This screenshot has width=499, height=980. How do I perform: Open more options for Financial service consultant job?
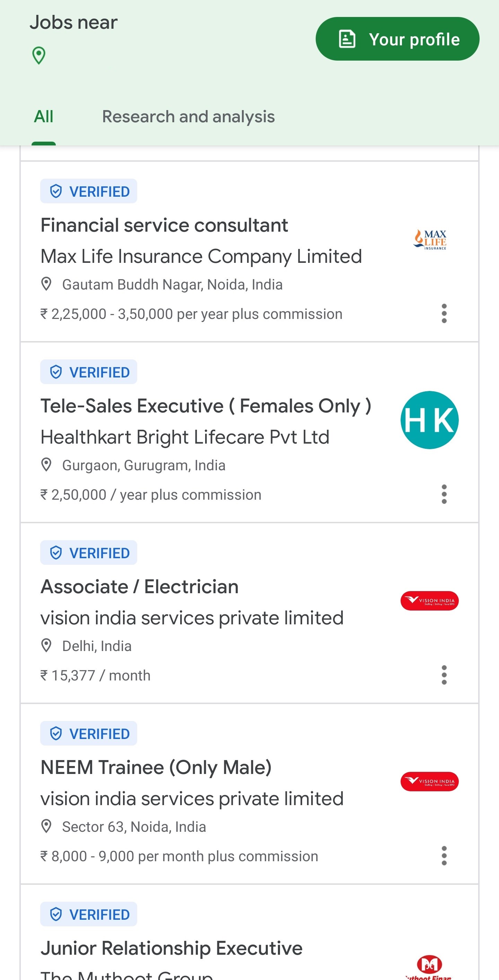(x=444, y=313)
